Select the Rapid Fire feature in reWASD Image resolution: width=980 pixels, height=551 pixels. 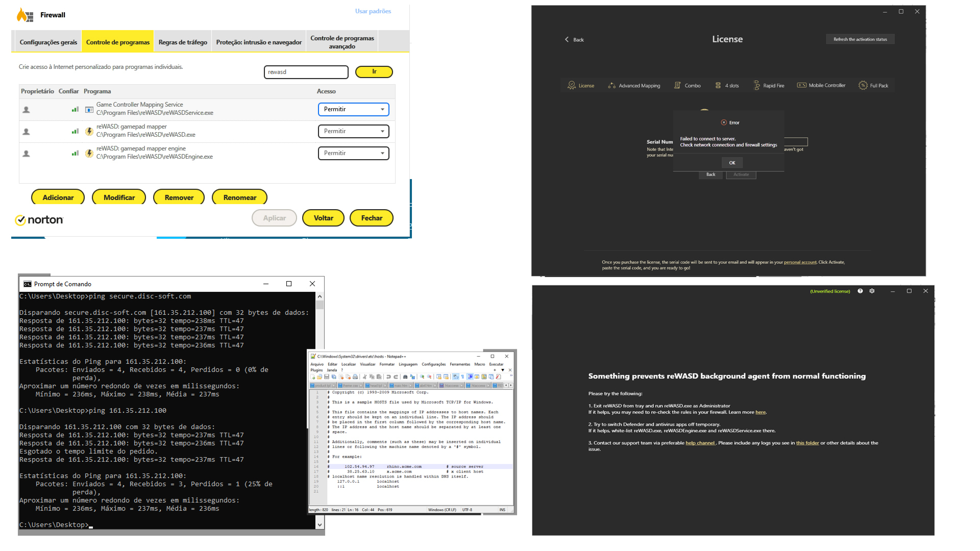(x=769, y=85)
